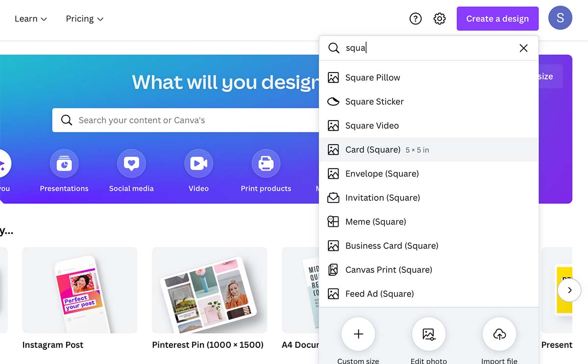Viewport: 588px width, 364px height.
Task: Click the Canvas Print (Square) icon
Action: click(x=333, y=269)
